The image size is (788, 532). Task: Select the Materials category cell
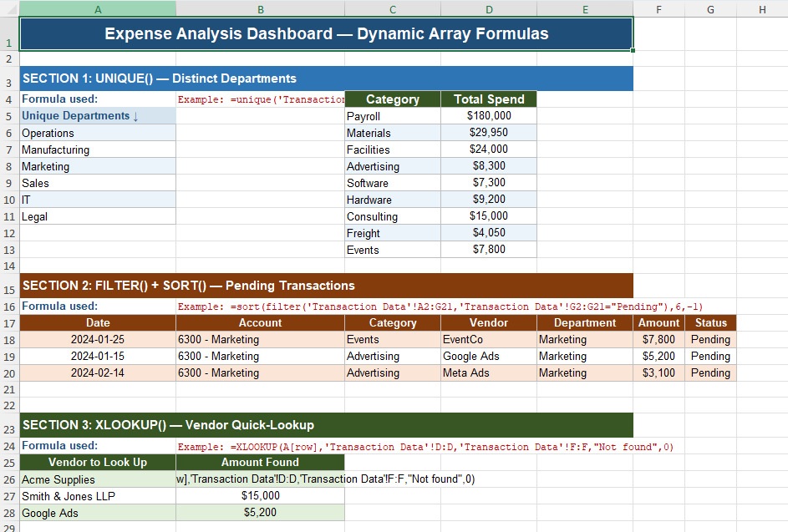click(x=393, y=133)
